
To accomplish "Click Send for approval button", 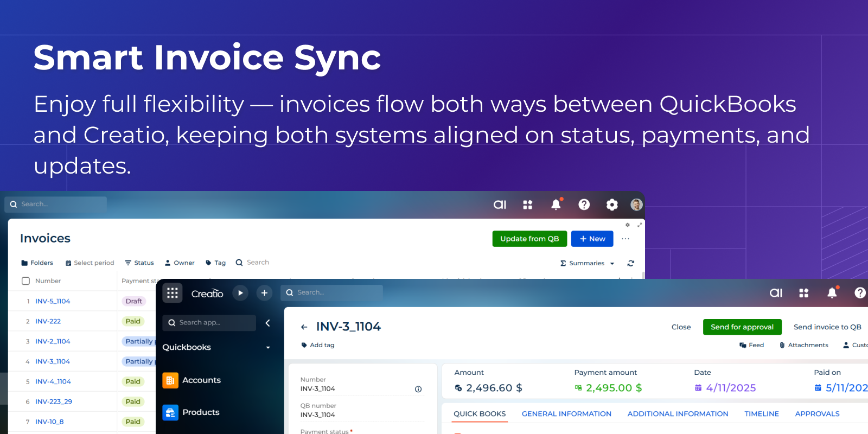I will [742, 327].
